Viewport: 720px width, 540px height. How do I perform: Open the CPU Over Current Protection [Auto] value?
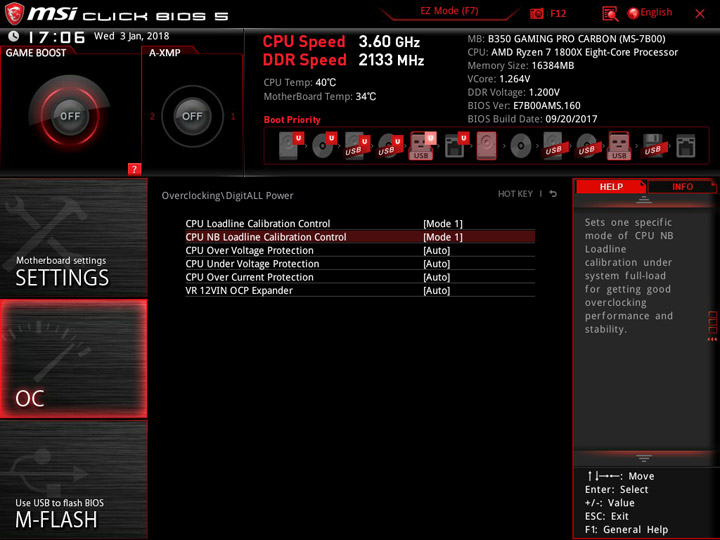(437, 277)
